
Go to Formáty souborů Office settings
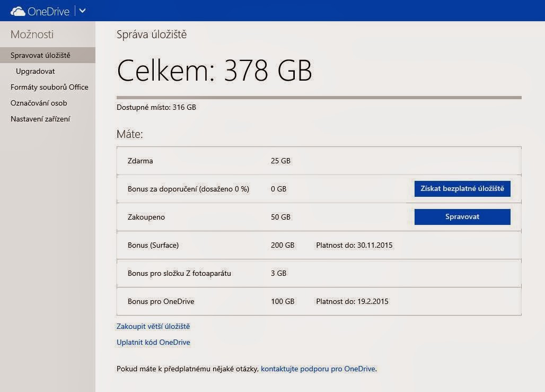pyautogui.click(x=49, y=87)
